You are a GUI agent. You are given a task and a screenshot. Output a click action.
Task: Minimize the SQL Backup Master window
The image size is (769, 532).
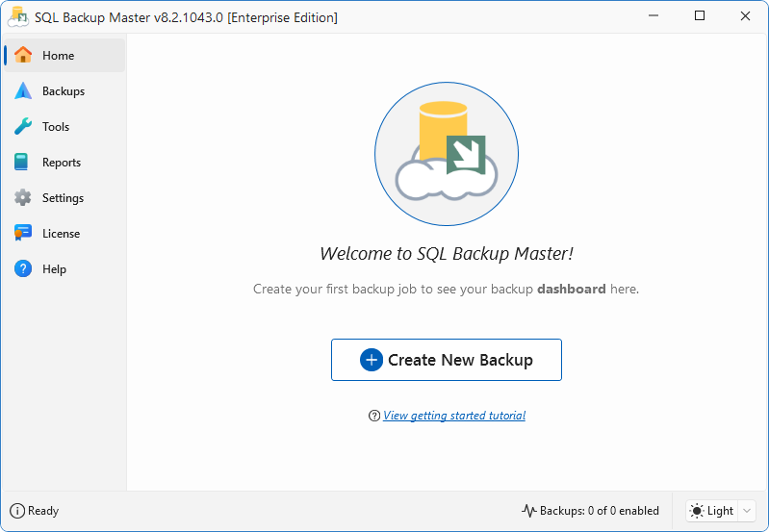pos(654,16)
